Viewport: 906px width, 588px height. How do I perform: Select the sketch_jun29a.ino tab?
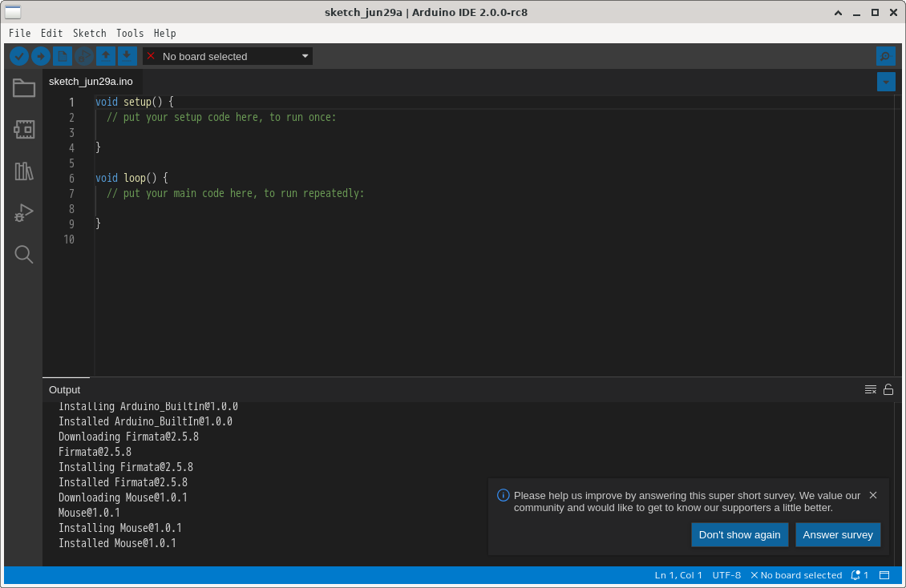(91, 82)
